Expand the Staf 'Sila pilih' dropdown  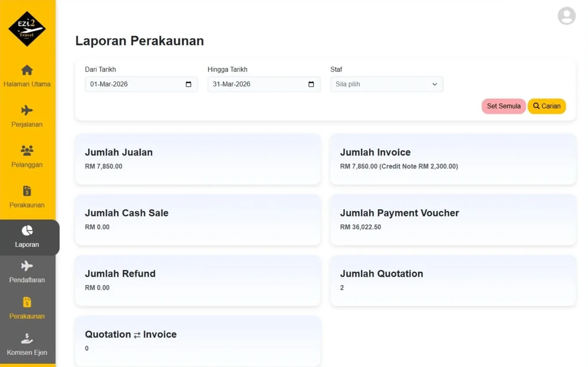[x=386, y=84]
